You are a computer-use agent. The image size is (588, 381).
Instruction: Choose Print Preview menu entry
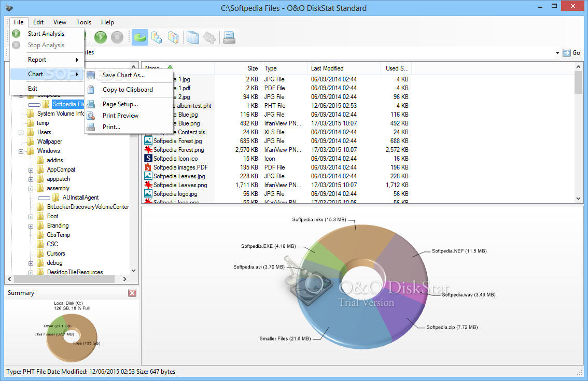[129, 116]
